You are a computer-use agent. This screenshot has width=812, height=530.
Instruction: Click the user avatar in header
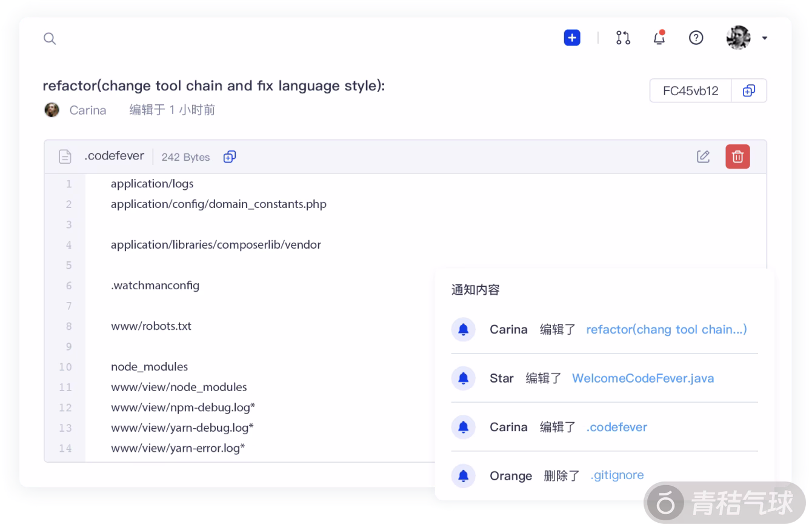click(x=739, y=38)
